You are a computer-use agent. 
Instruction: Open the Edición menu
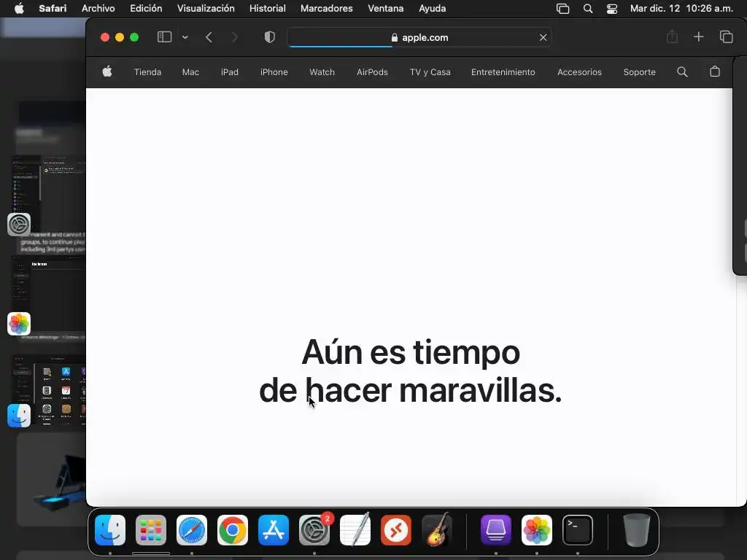click(x=146, y=8)
